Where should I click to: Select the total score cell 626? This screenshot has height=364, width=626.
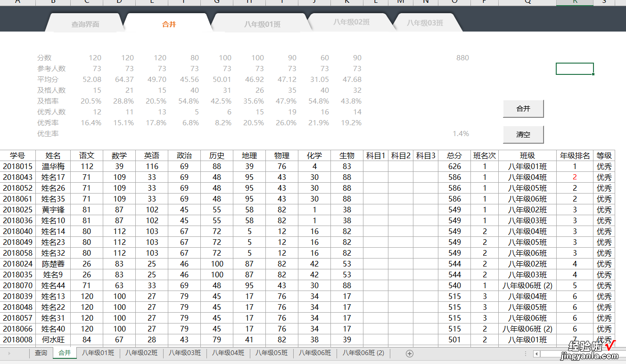454,166
